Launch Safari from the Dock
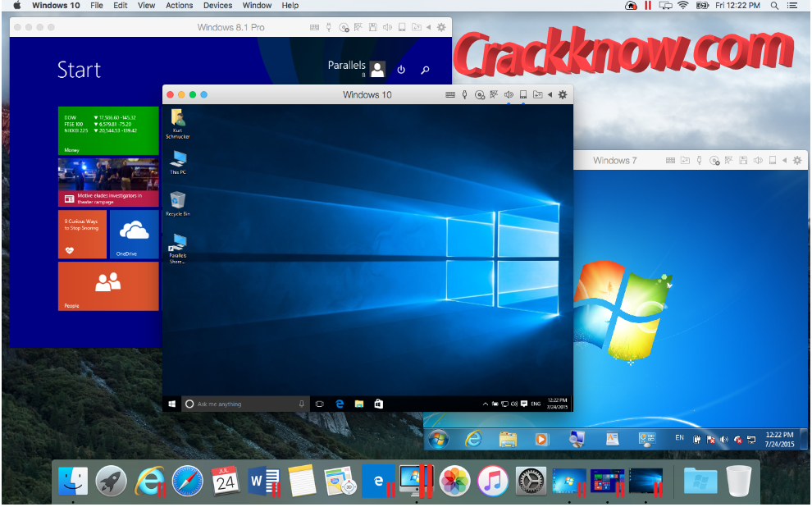The image size is (812, 507). coord(188,481)
